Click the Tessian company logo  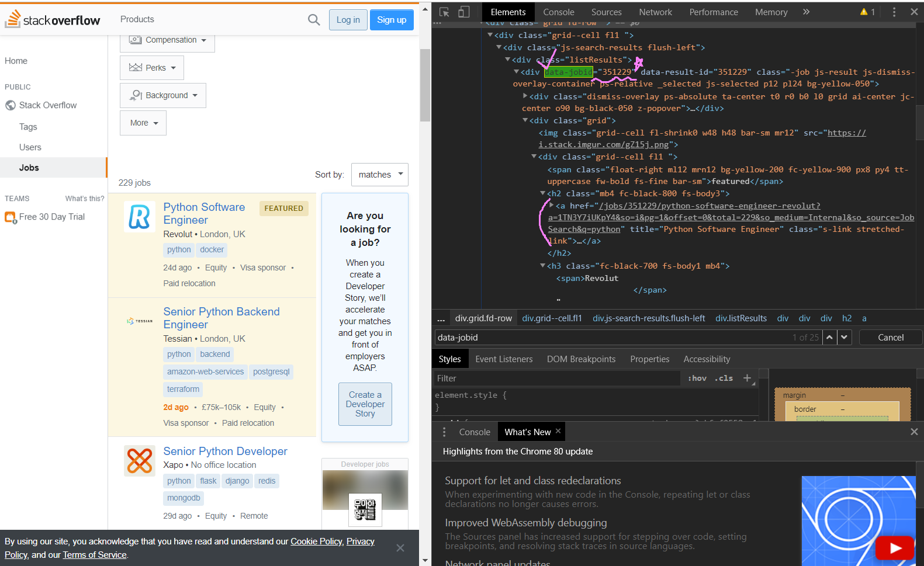[x=140, y=321]
